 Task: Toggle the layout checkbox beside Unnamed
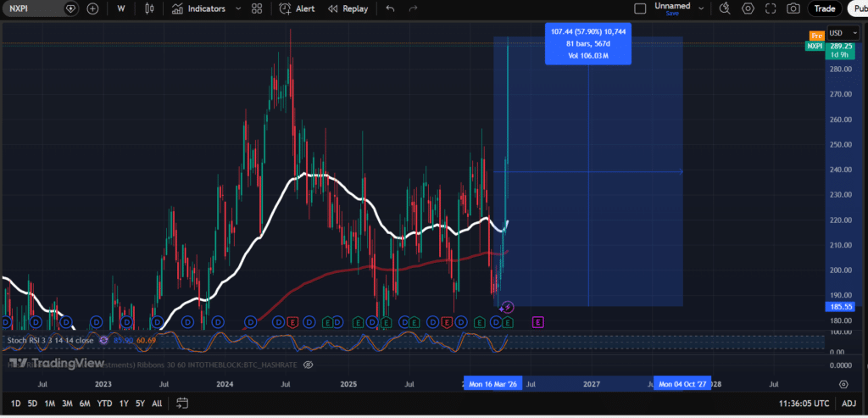coord(640,8)
